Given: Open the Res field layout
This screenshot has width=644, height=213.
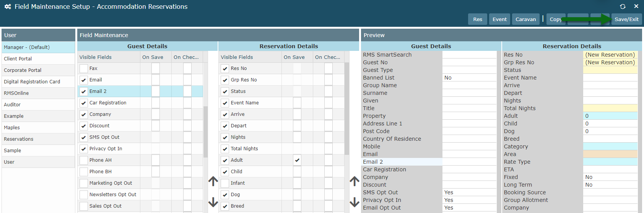Looking at the screenshot, I should click(x=478, y=19).
